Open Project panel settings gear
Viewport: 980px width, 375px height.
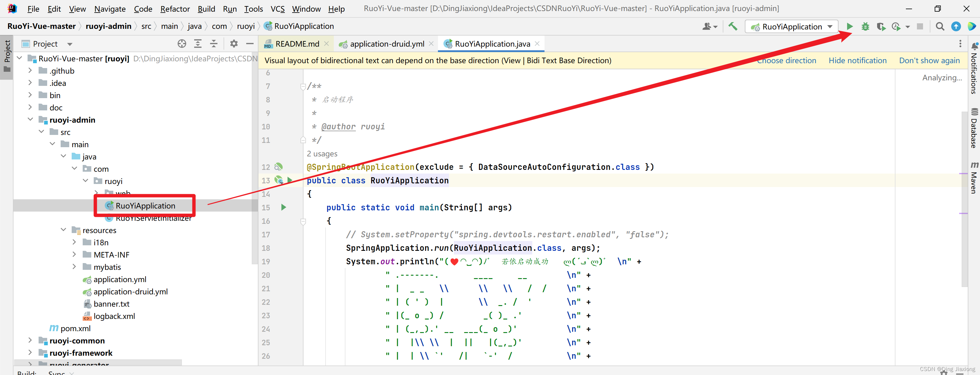click(234, 44)
